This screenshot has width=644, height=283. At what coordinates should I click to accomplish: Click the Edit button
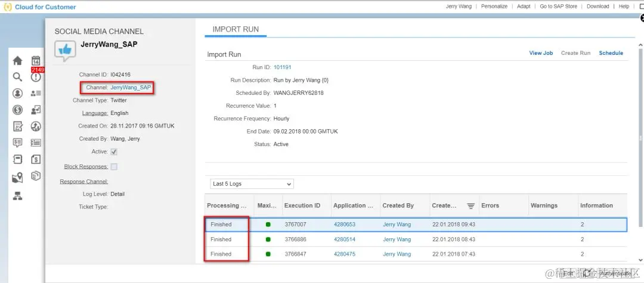coord(568,273)
